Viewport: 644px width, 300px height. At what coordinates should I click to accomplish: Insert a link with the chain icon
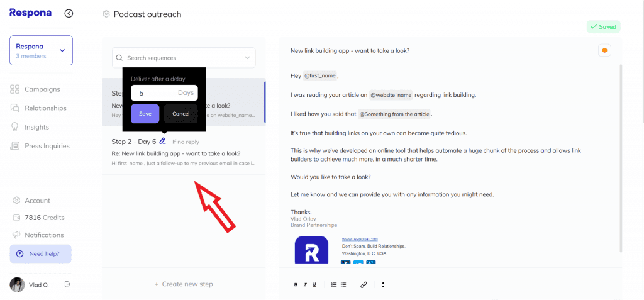tap(363, 284)
